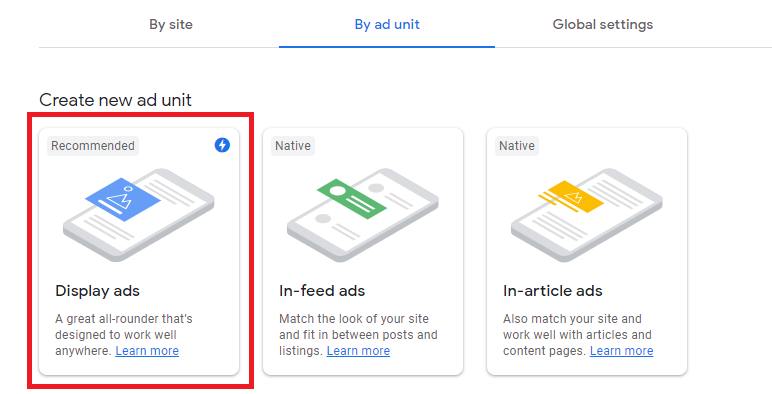Viewport: 772px width, 394px height.
Task: Click the blue lightning bolt icon
Action: tap(222, 145)
